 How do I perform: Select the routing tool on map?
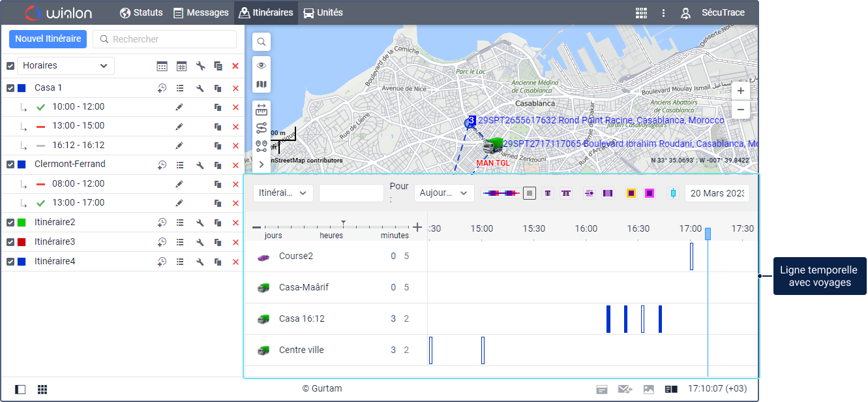(x=262, y=127)
